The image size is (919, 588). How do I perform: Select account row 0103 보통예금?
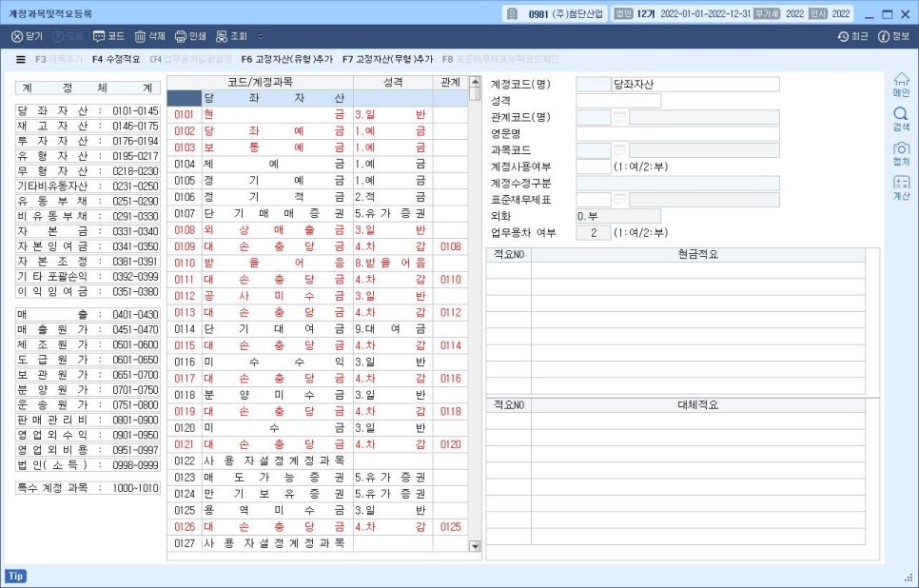pos(318,147)
